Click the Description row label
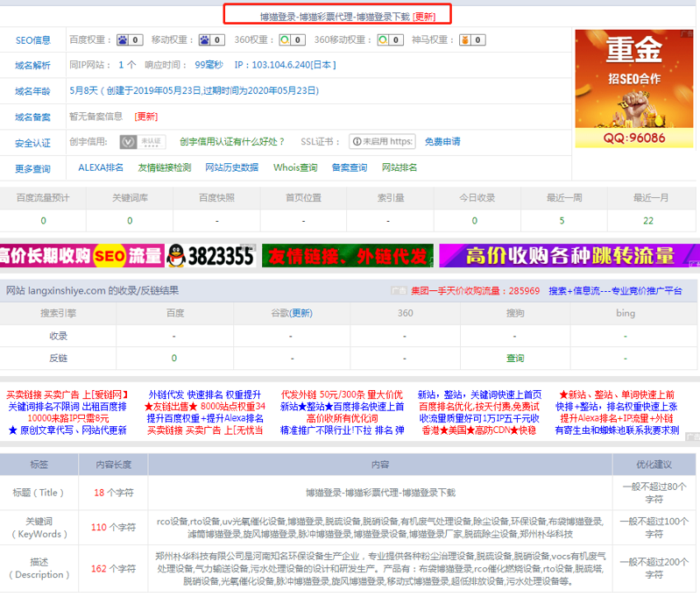Viewport: 700px width, 597px height. pyautogui.click(x=39, y=568)
